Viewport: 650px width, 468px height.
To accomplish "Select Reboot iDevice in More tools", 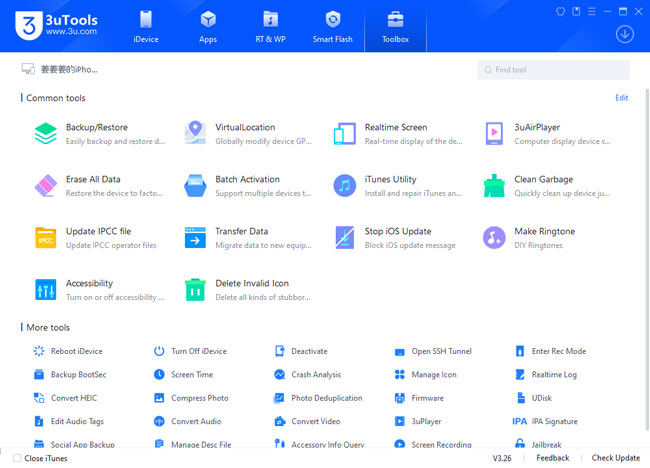I will [x=76, y=351].
